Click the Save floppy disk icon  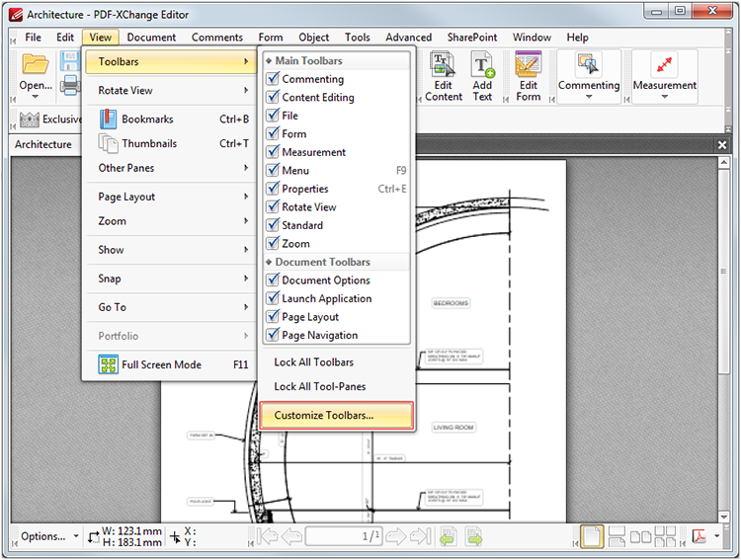point(70,61)
